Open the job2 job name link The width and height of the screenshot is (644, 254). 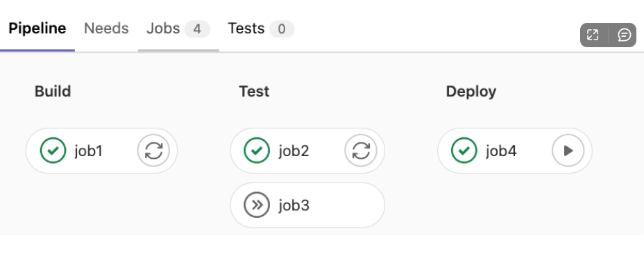(294, 151)
